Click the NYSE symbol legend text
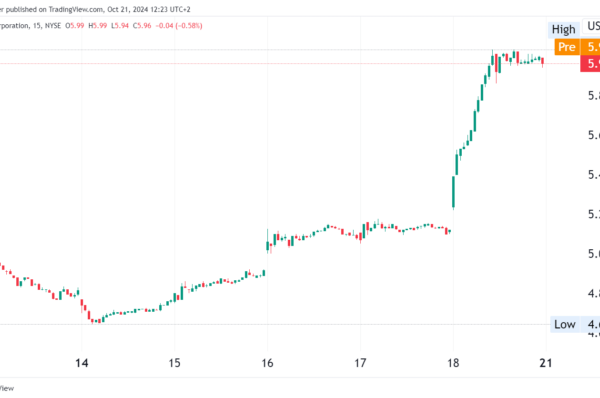The image size is (600, 398). [53, 26]
